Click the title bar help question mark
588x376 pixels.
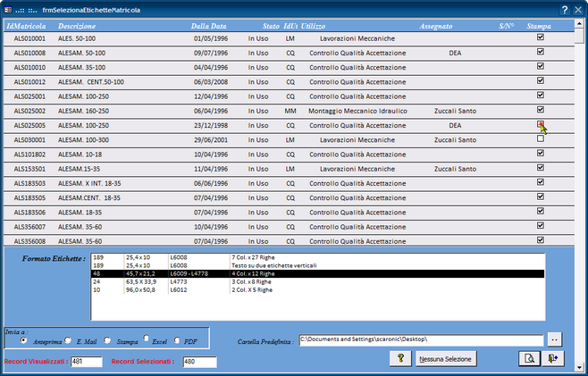(x=565, y=10)
